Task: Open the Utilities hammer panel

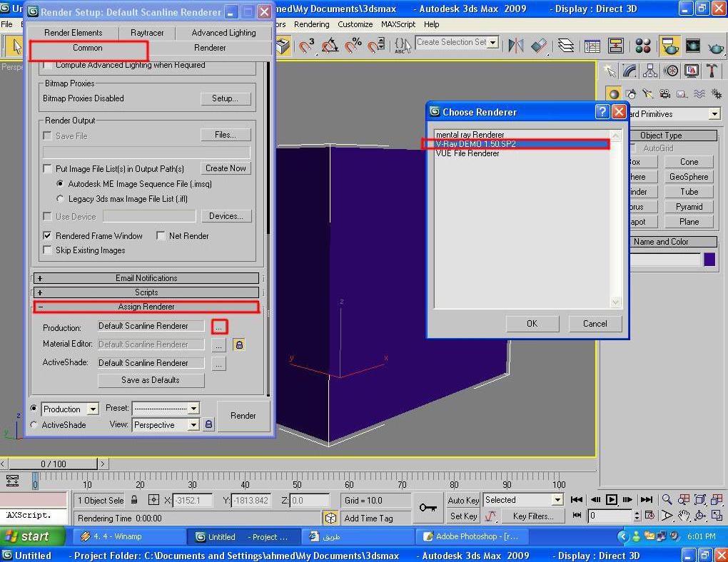Action: tap(712, 71)
